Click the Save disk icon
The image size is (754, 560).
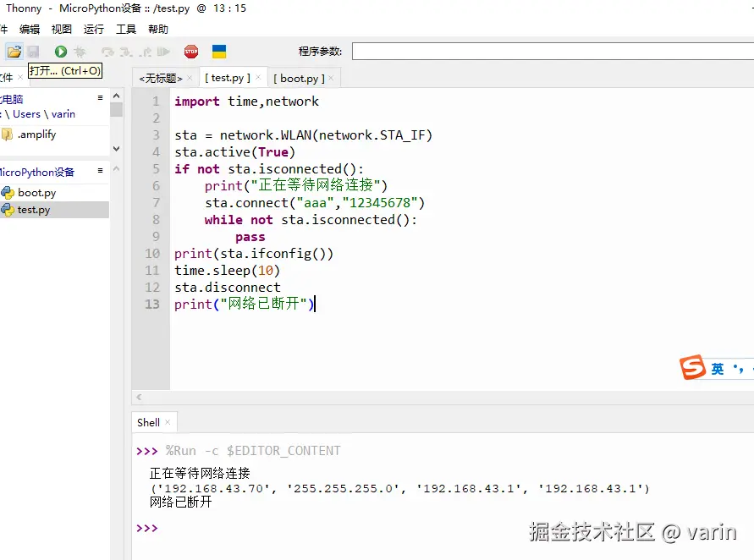(x=34, y=52)
